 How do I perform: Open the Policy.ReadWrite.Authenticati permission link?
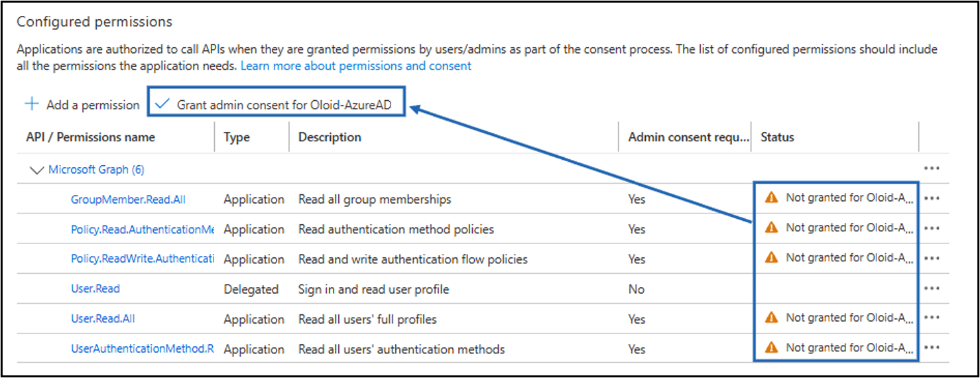click(x=143, y=259)
